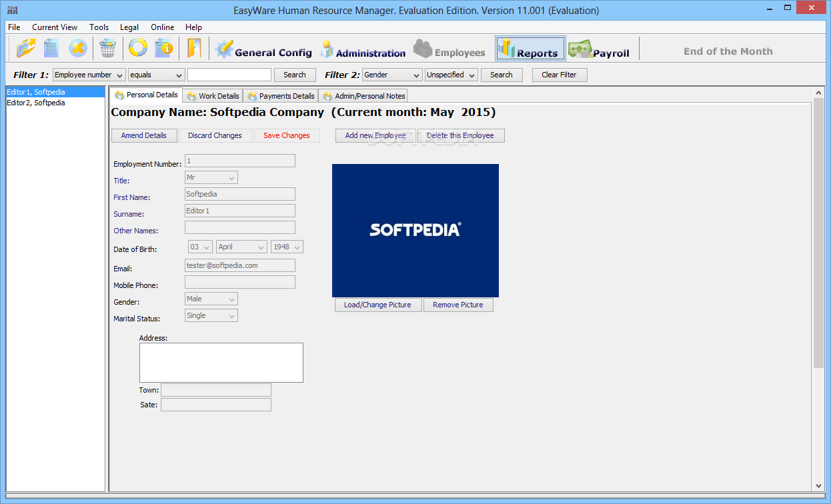831x504 pixels.
Task: Open the Current View menu
Action: tap(55, 27)
